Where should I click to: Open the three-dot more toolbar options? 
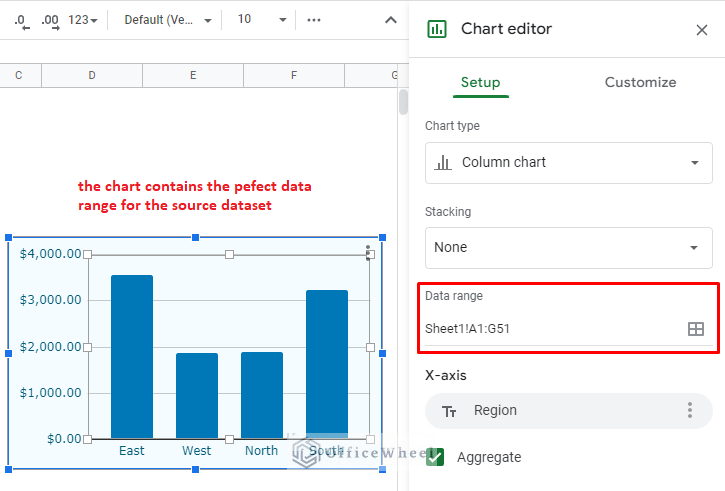[314, 20]
